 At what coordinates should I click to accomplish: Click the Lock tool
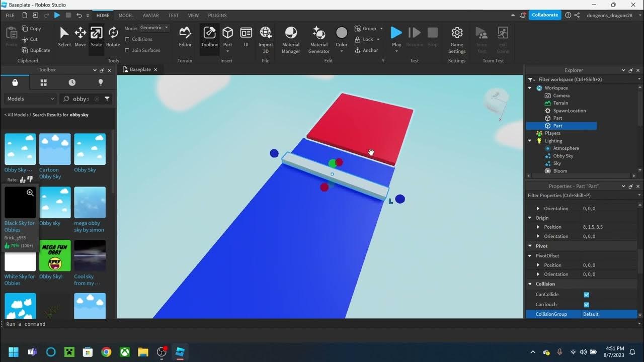364,39
